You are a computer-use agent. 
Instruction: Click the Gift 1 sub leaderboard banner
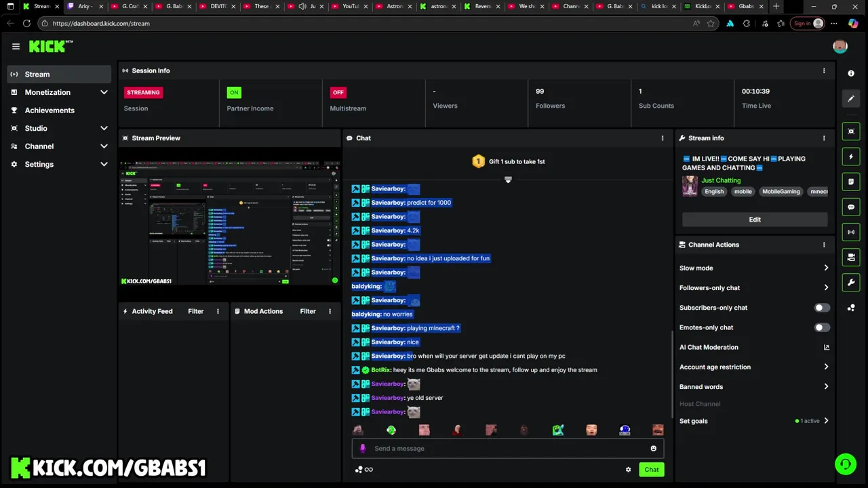pos(508,161)
